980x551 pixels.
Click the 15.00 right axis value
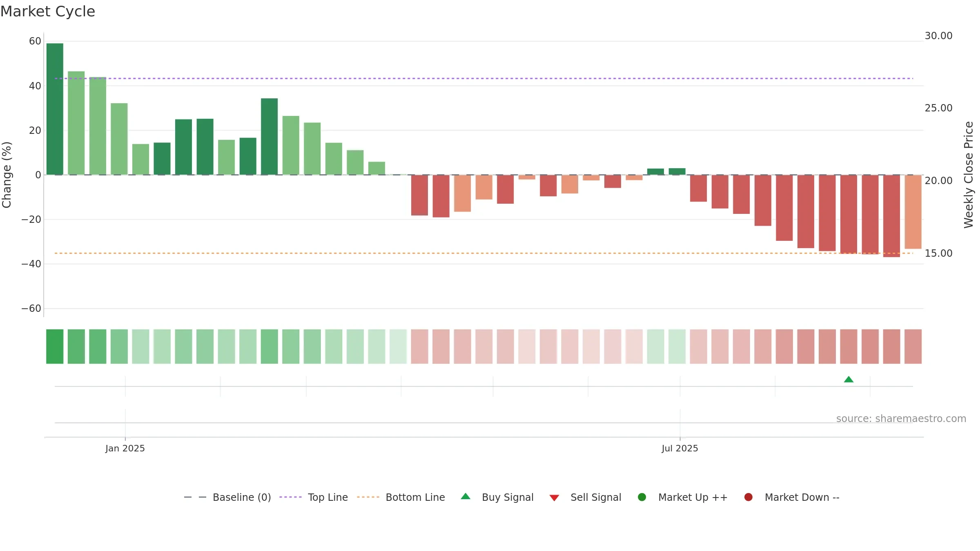938,253
